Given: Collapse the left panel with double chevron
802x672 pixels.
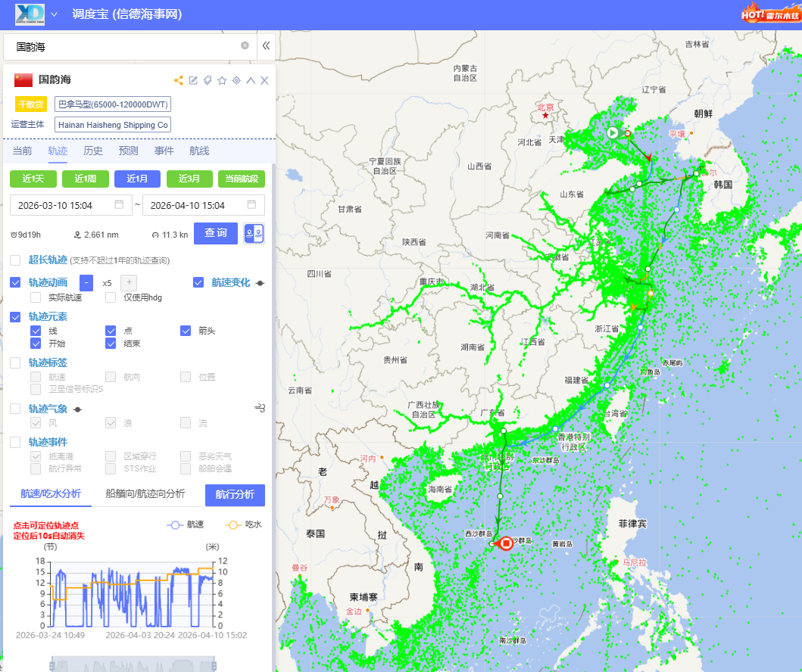Looking at the screenshot, I should click(266, 46).
